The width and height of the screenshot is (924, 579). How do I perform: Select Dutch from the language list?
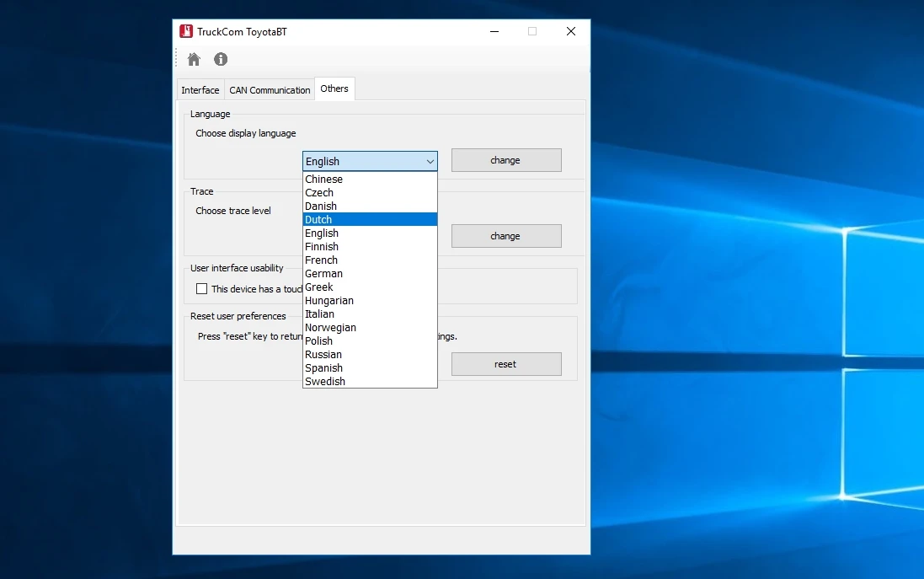(x=369, y=219)
